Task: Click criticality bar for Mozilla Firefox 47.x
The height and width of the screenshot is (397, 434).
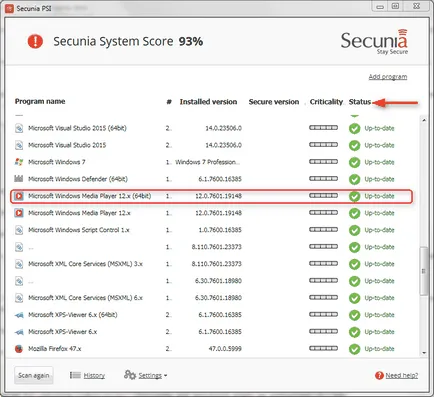Action: click(323, 348)
